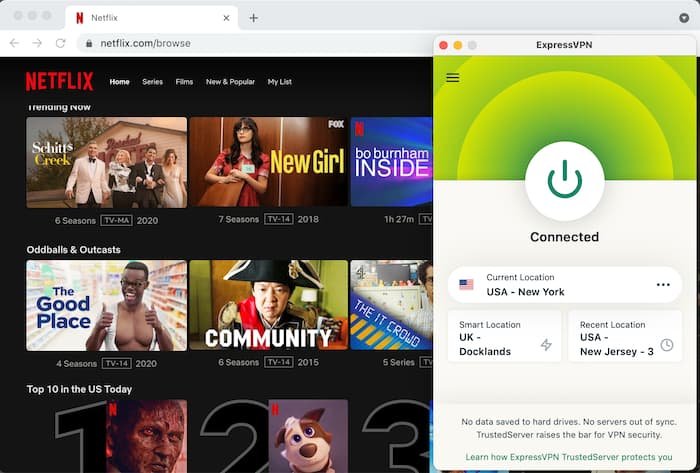This screenshot has width=700, height=473.
Task: Open the current location options ellipsis
Action: 663,285
